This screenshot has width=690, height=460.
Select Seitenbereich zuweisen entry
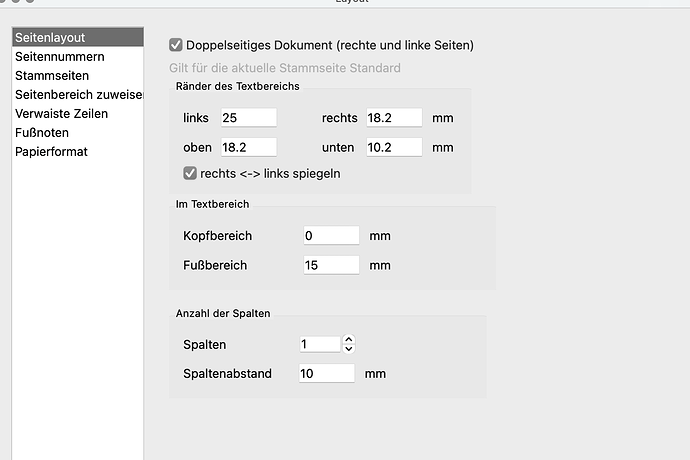(79, 94)
